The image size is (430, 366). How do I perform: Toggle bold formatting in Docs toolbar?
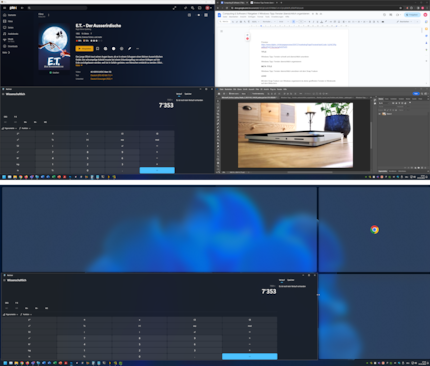[309, 22]
